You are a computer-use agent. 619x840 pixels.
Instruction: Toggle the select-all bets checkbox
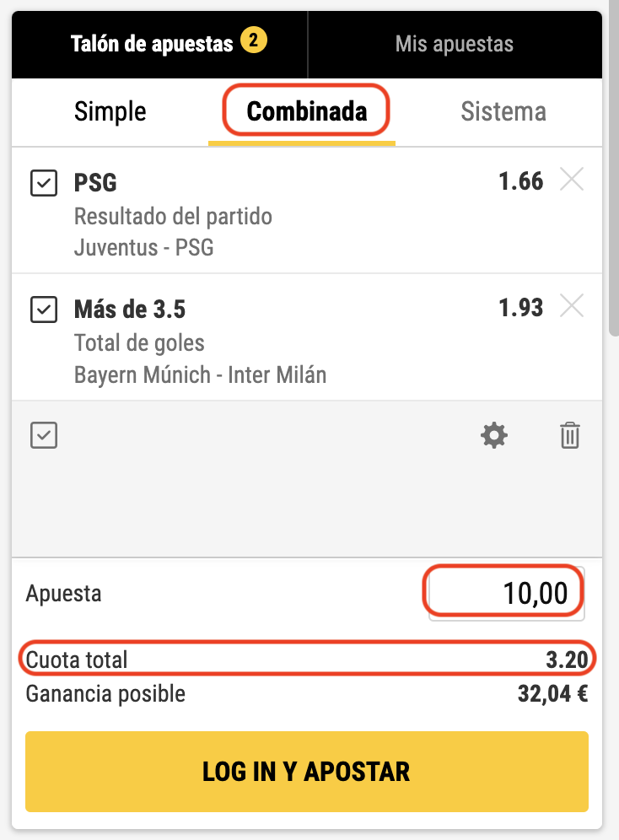pyautogui.click(x=44, y=435)
